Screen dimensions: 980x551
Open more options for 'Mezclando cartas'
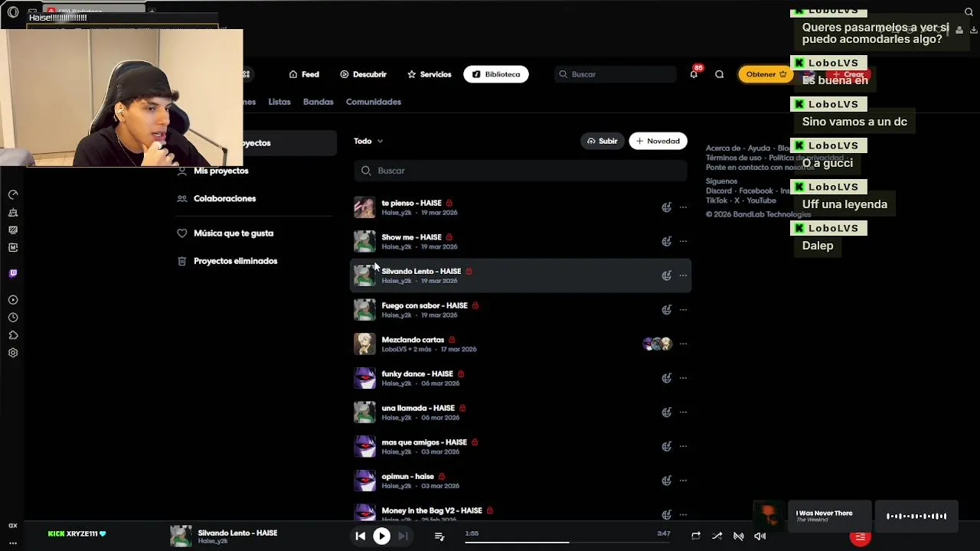(x=683, y=344)
